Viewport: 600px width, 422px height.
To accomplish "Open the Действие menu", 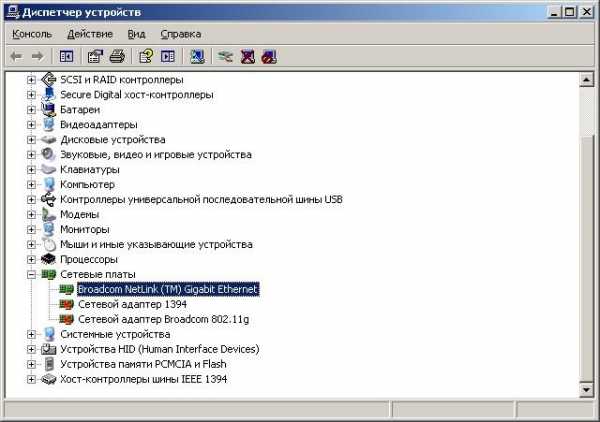I will pyautogui.click(x=90, y=34).
